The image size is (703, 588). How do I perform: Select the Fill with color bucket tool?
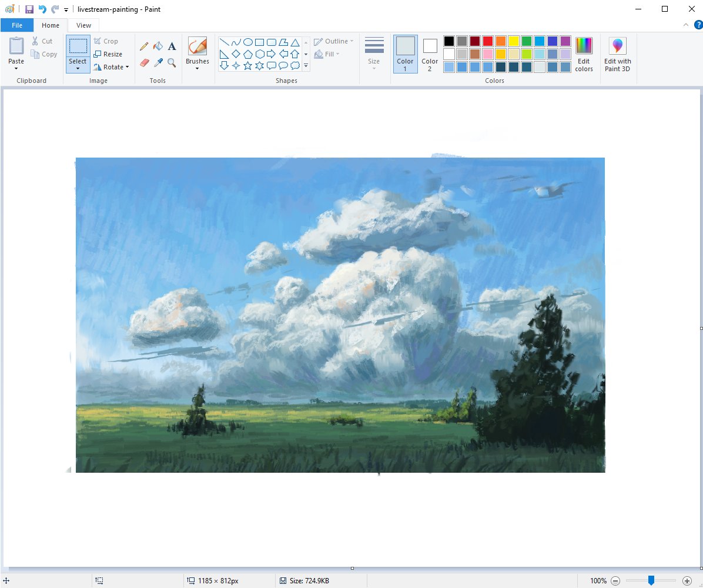click(x=158, y=46)
